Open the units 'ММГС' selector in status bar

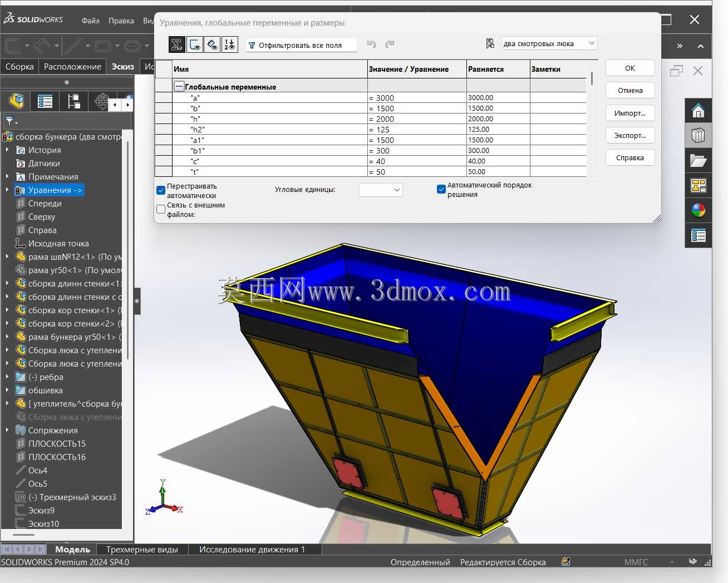pyautogui.click(x=636, y=562)
